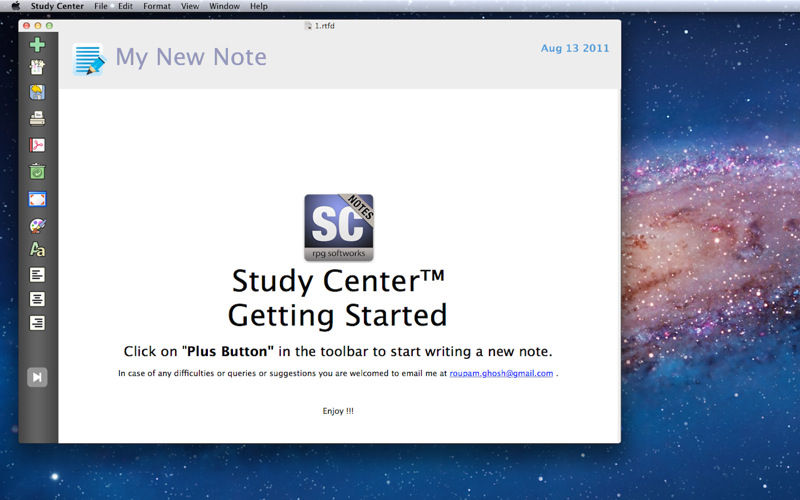Click the printer icon to print the note
Screen dimensions: 800x500
[x=37, y=118]
